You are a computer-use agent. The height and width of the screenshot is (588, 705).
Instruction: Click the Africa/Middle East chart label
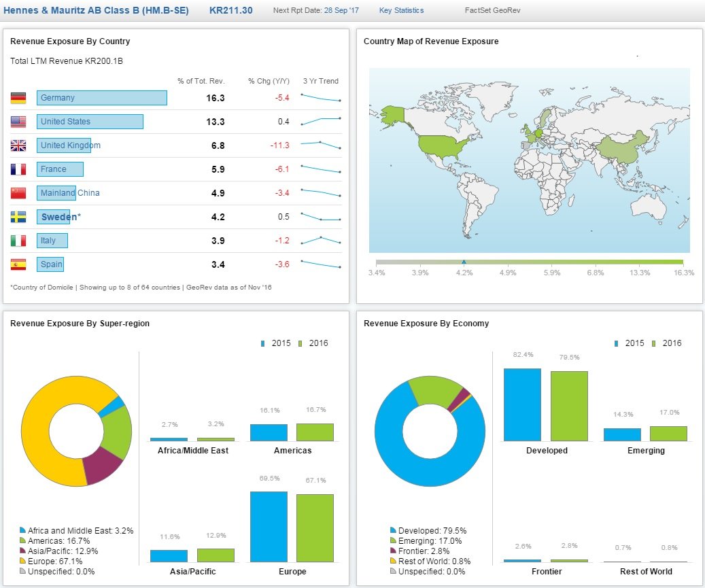click(193, 451)
